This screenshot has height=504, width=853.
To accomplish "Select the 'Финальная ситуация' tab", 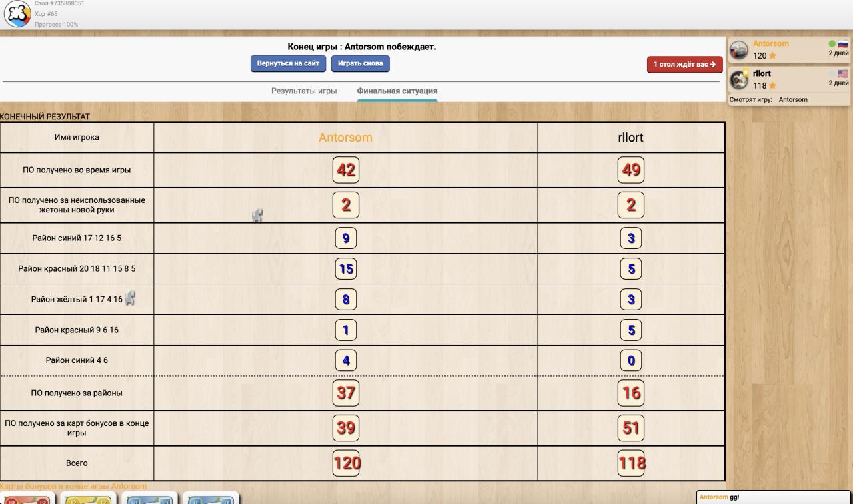I will click(397, 91).
